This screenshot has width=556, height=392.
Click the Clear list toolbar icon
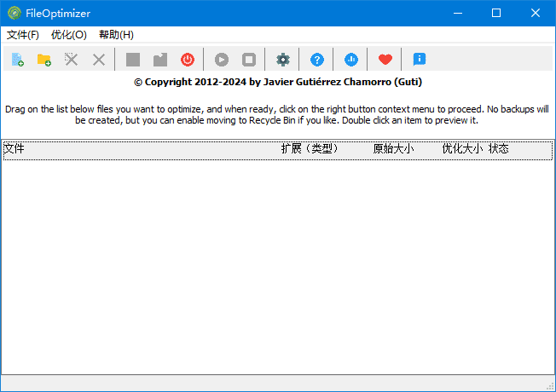pos(72,60)
